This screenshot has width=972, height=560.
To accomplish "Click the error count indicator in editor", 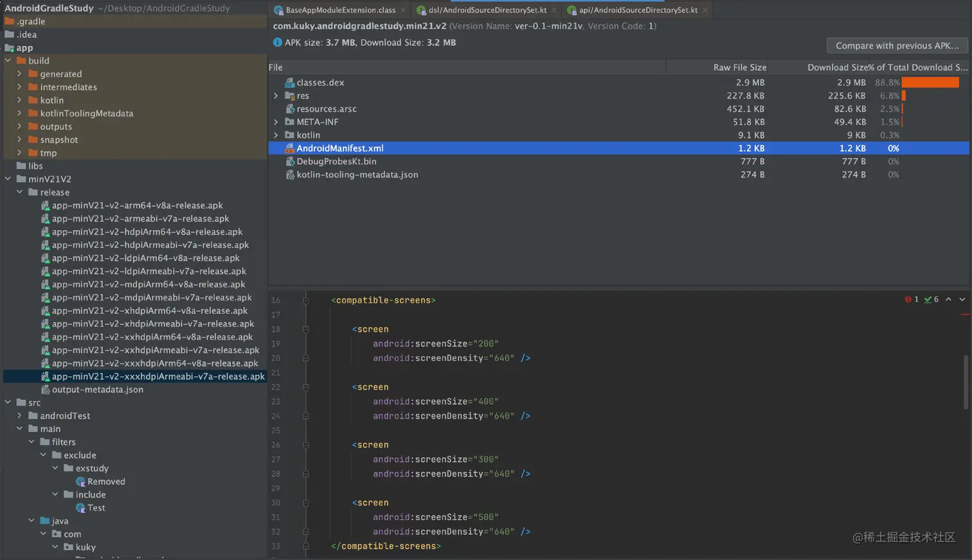I will (912, 300).
